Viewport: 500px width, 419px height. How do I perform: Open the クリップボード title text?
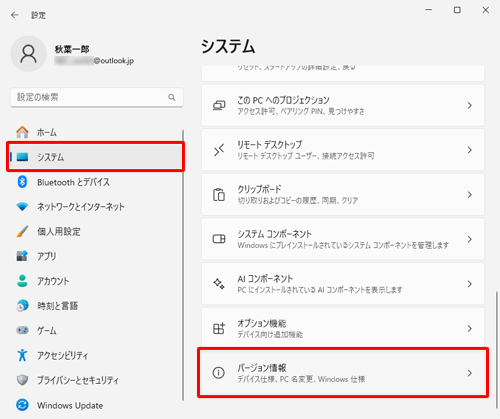259,189
